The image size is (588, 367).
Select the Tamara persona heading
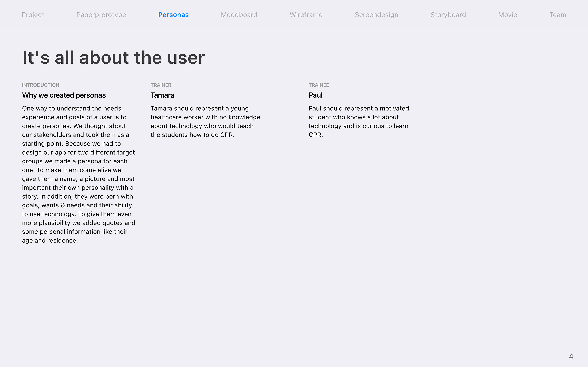(162, 95)
